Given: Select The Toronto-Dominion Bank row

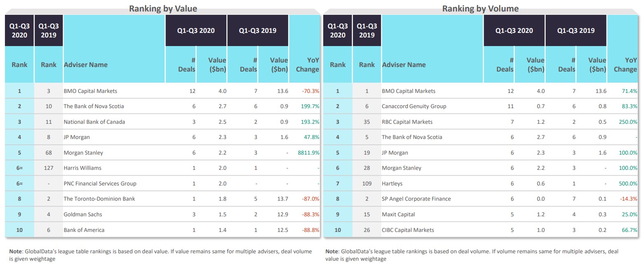Looking at the screenshot, I should point(99,199).
